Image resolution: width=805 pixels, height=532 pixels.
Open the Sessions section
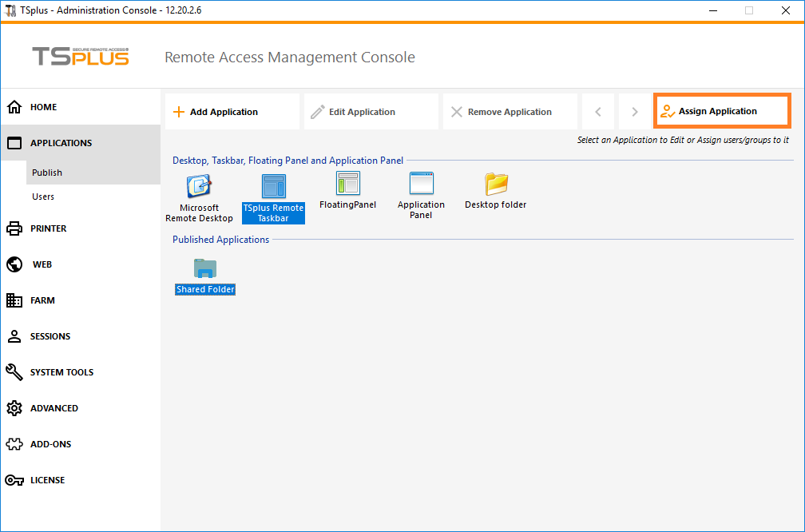[50, 336]
